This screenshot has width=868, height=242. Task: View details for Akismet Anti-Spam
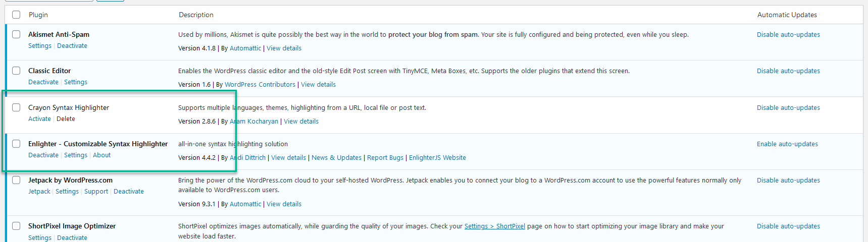click(284, 48)
